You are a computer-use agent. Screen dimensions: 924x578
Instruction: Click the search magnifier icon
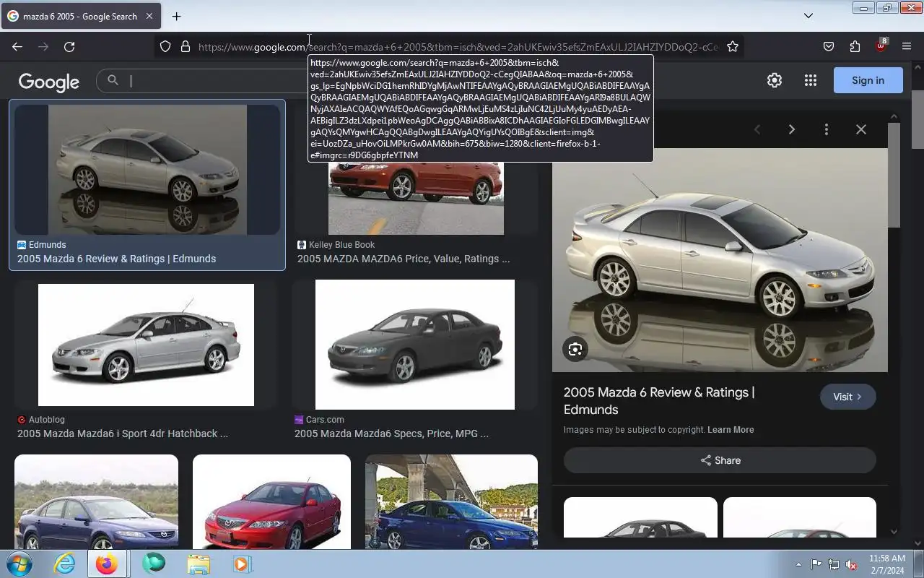(113, 80)
